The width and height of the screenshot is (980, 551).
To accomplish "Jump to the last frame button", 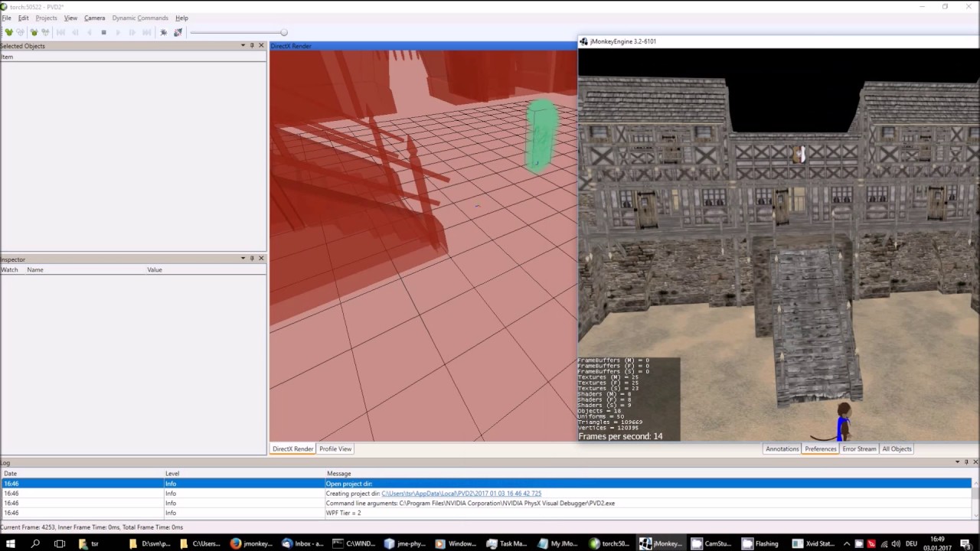I will pyautogui.click(x=146, y=32).
